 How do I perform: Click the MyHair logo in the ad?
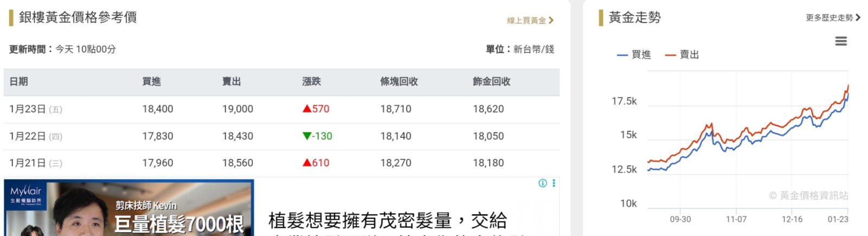pos(25,193)
